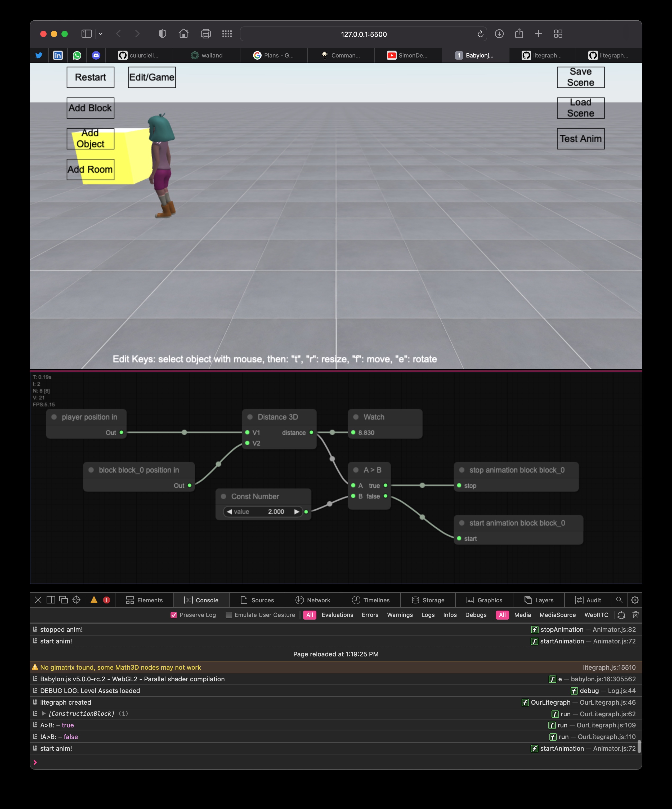
Task: Open the Network tab in the inspector
Action: point(313,600)
